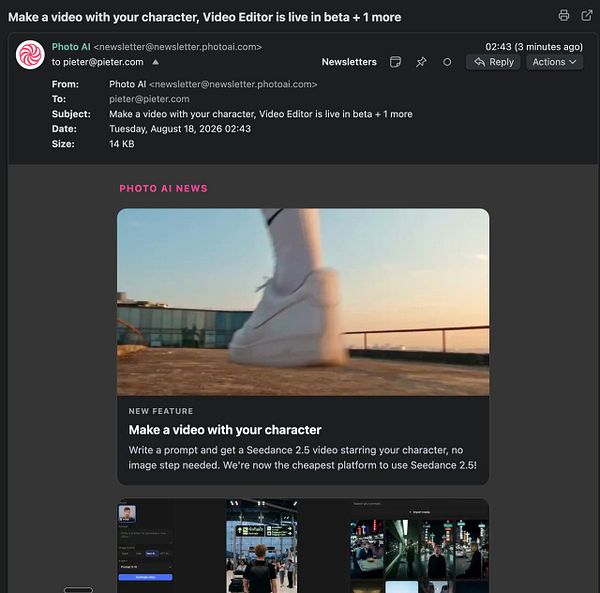Screen dimensions: 600x593
Task: Click the PHOTO AI NEWS heading
Action: click(163, 188)
